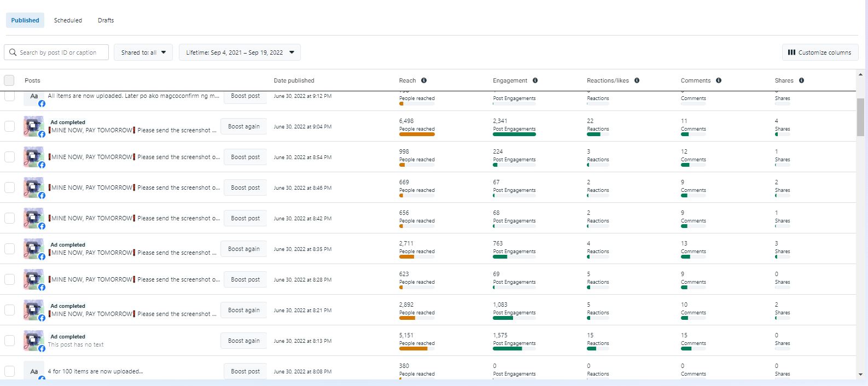The width and height of the screenshot is (868, 386).
Task: Toggle the select-all posts checkbox
Action: pos(9,80)
